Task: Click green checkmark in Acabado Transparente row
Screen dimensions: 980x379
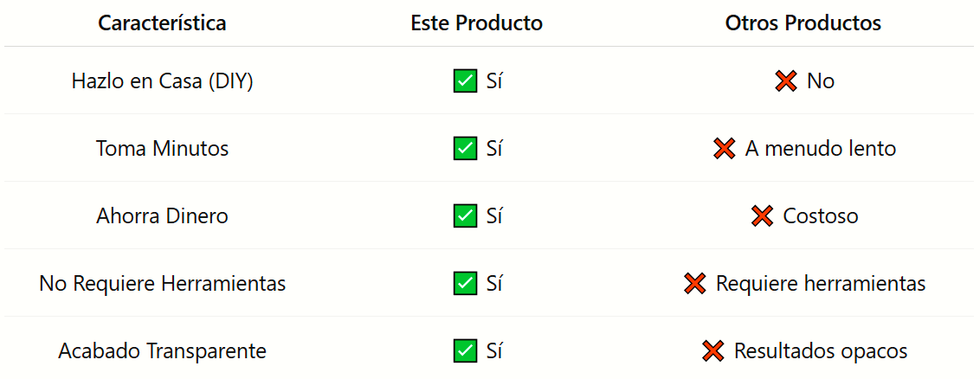Action: pos(465,350)
